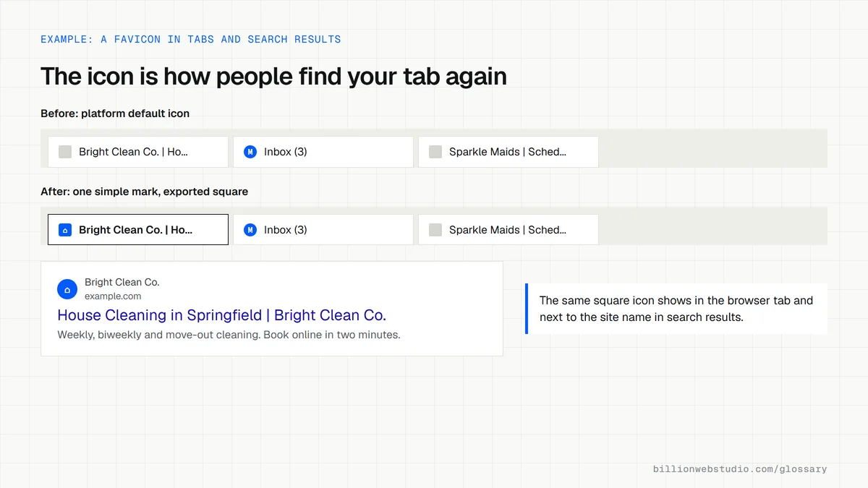This screenshot has width=868, height=488.
Task: Click gray default icon on Before-row Bright Clean tab
Action: click(65, 152)
